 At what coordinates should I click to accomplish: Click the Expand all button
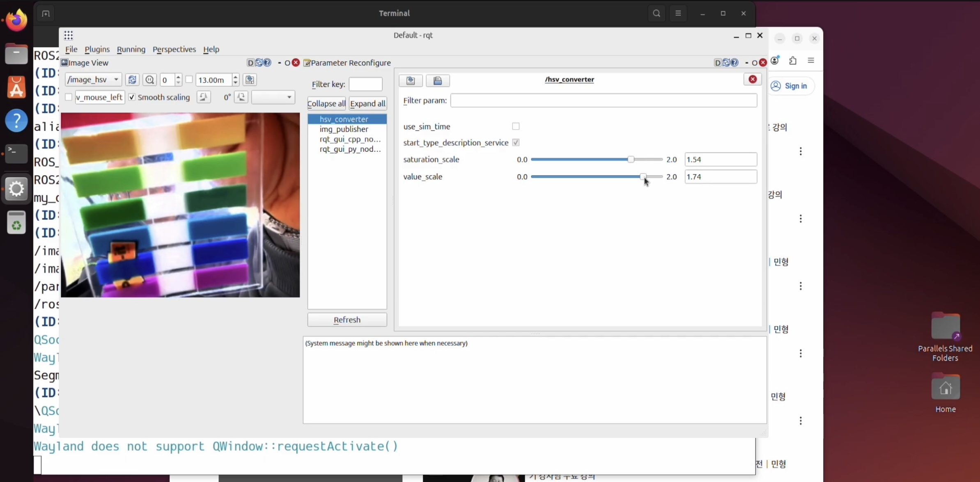367,103
